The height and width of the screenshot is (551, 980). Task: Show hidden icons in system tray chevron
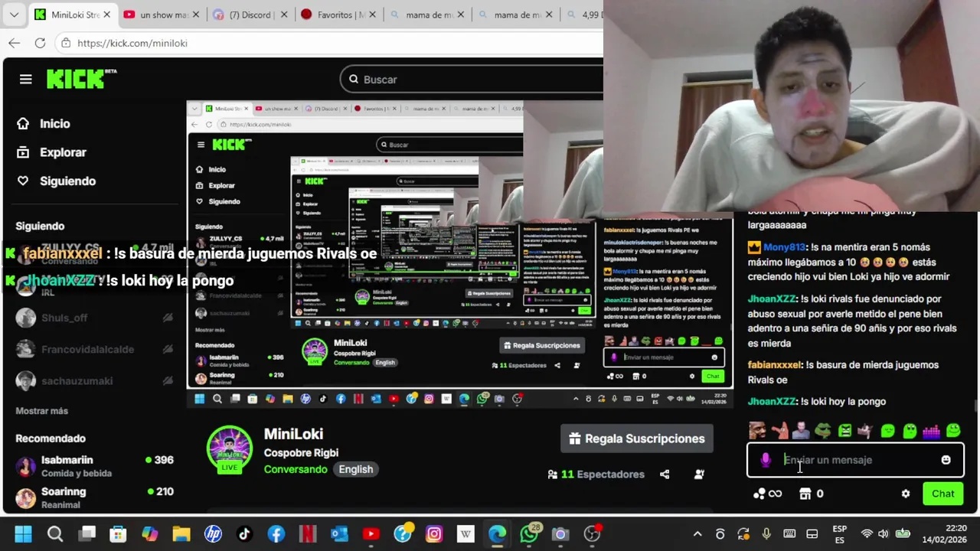pos(697,534)
